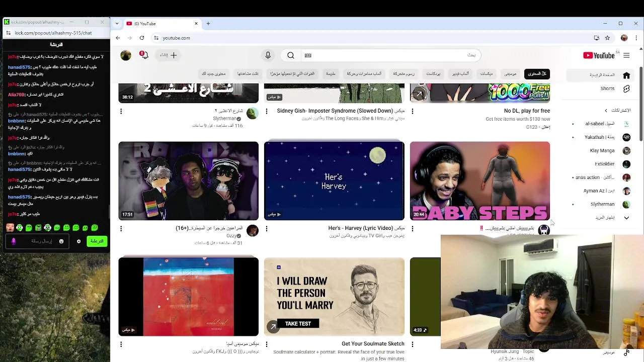Bookmark this page with the star icon

pyautogui.click(x=607, y=38)
